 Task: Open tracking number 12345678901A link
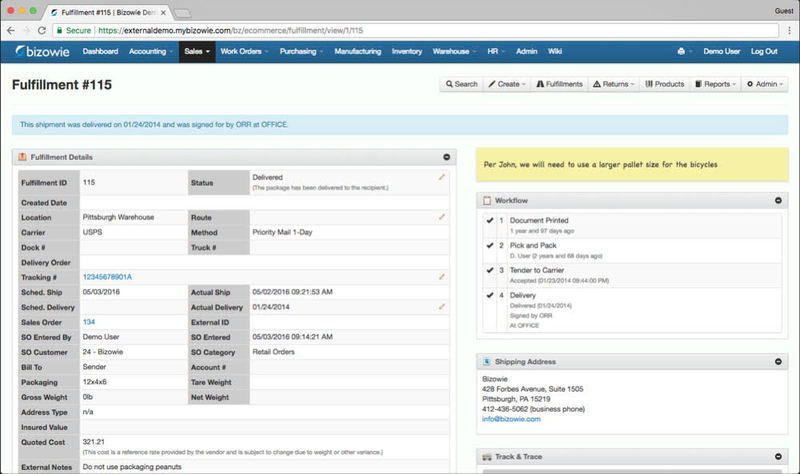point(107,277)
